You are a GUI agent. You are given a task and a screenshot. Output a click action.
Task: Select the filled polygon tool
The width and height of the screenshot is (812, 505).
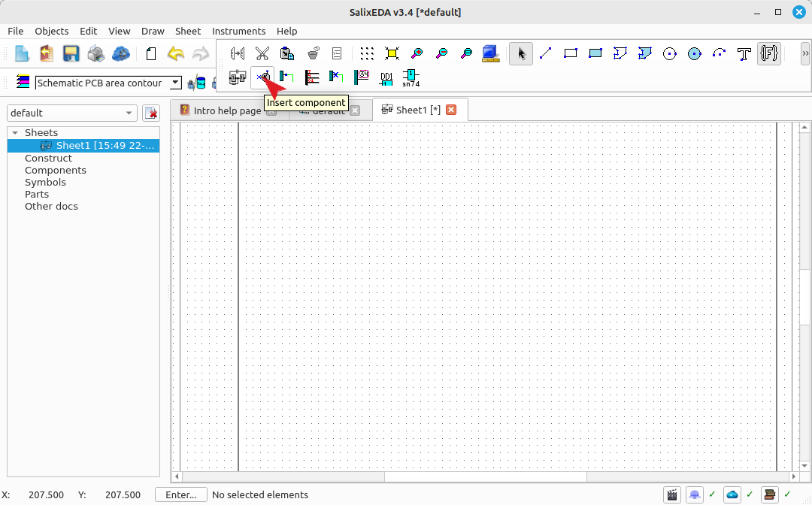point(645,53)
